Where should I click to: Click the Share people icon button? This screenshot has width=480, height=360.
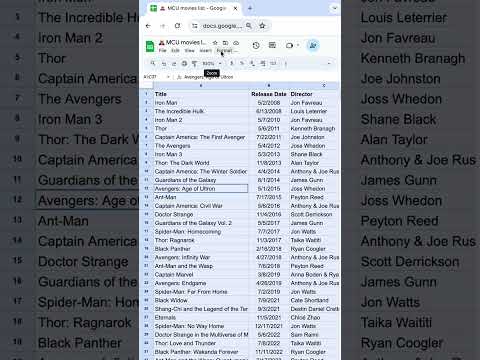click(x=313, y=46)
